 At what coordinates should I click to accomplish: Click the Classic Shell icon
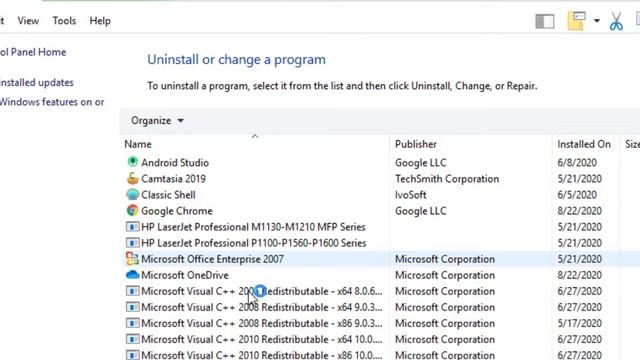coord(132,195)
